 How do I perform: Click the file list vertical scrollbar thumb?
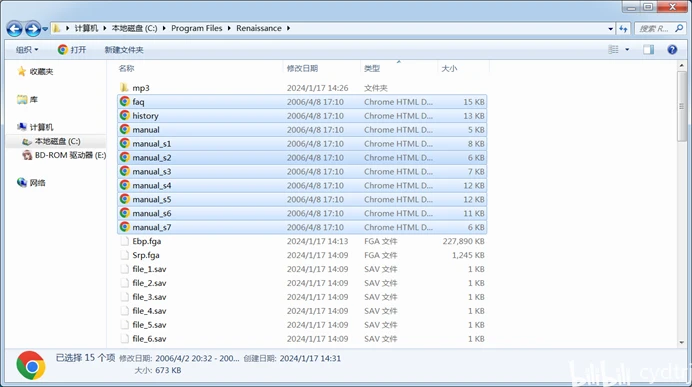tap(681, 106)
